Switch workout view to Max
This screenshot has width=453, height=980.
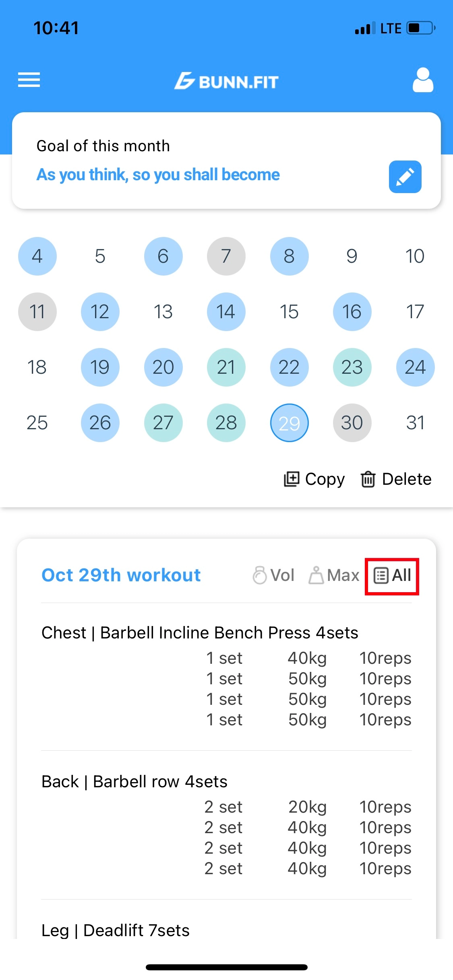click(x=334, y=575)
